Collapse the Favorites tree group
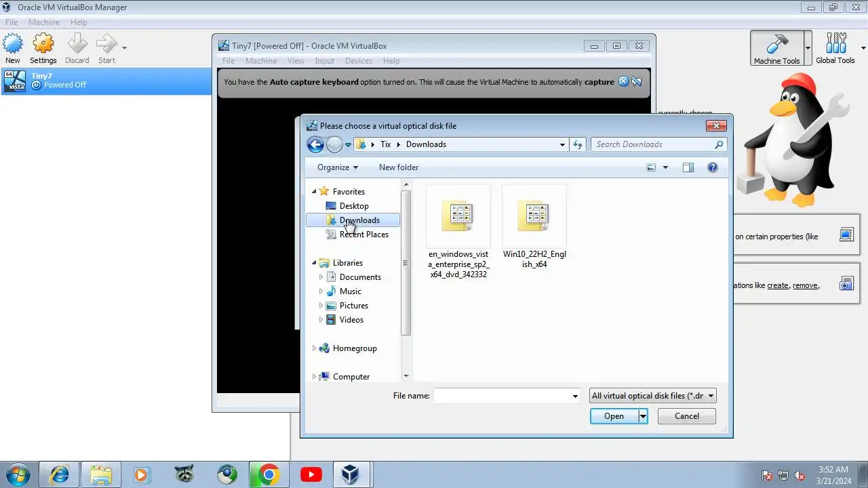868x488 pixels. pos(314,192)
